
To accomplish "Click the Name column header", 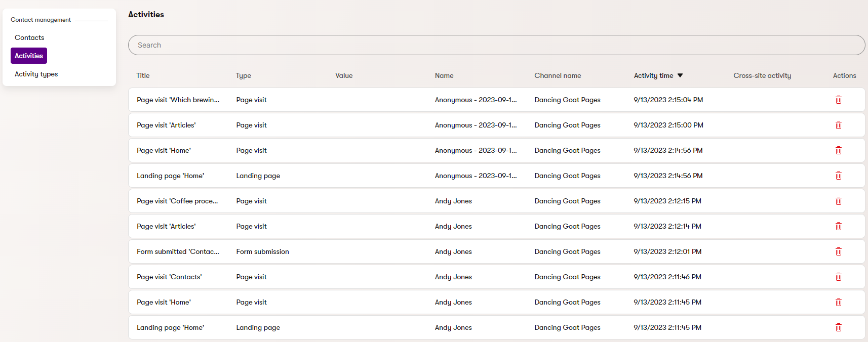I will [x=444, y=75].
